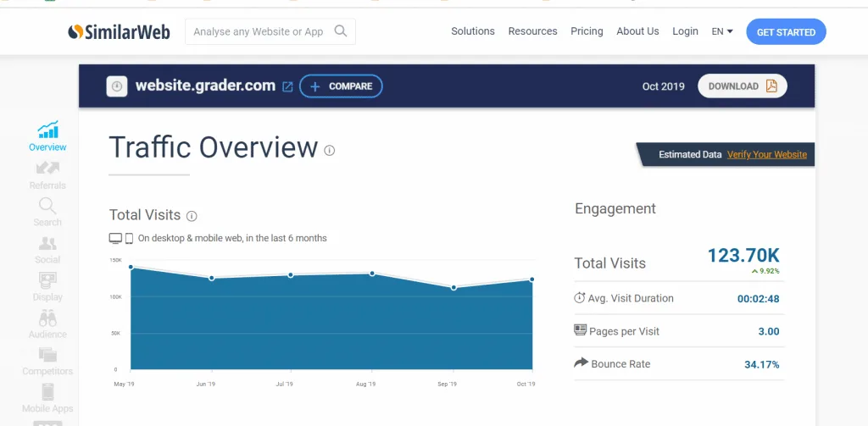Viewport: 868px width, 426px height.
Task: Click the Estimated Data label
Action: pos(690,154)
